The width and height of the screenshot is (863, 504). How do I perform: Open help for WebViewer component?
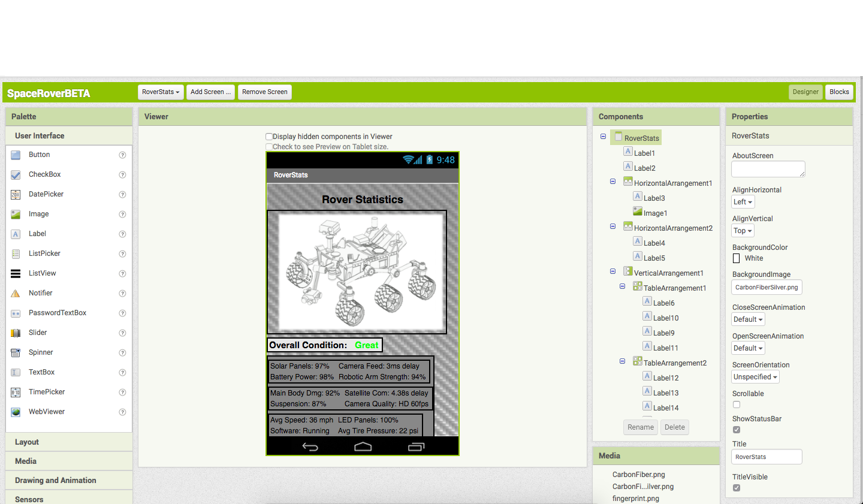coord(122,412)
